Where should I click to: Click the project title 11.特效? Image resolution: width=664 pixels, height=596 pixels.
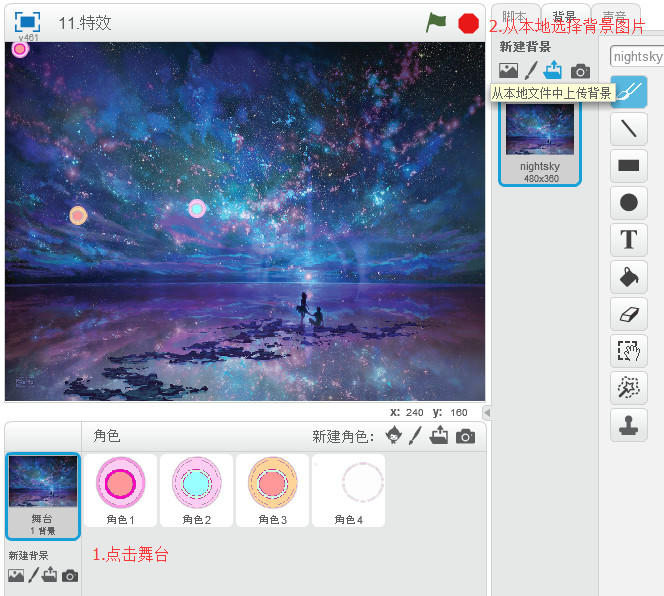pyautogui.click(x=85, y=23)
